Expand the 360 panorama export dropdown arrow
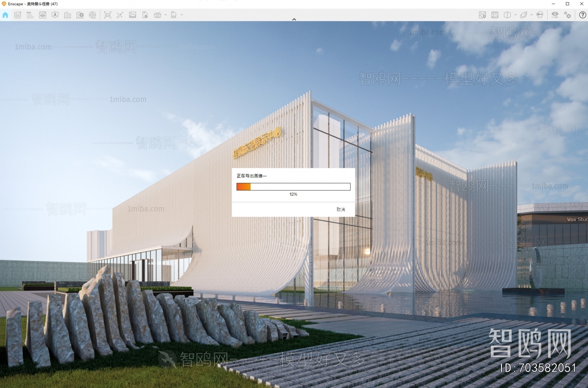 (x=165, y=15)
